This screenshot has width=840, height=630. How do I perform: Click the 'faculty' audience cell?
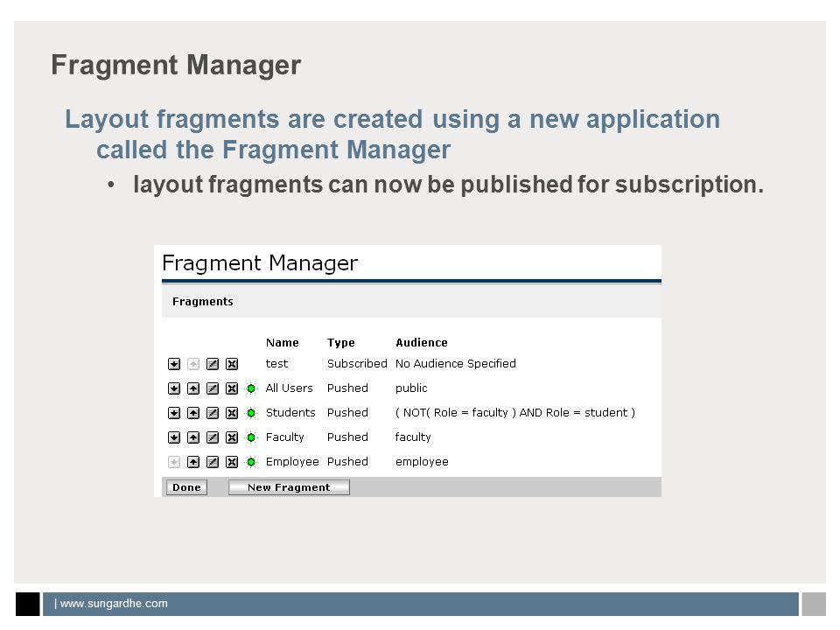412,437
